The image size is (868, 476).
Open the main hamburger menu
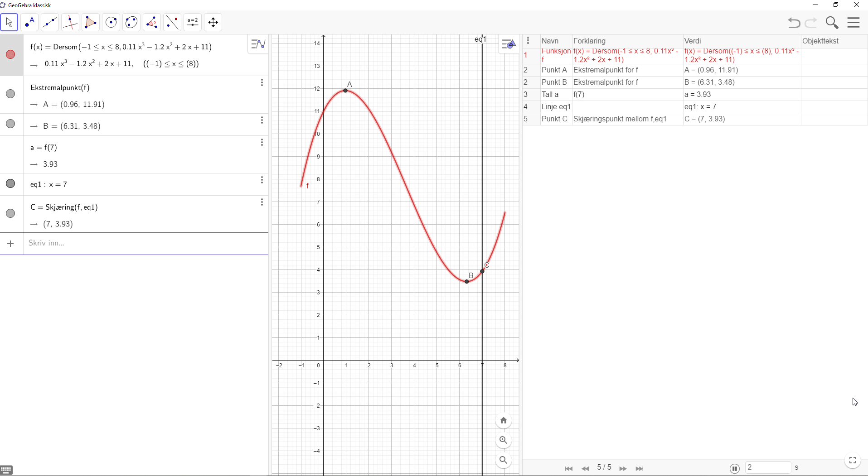point(853,23)
